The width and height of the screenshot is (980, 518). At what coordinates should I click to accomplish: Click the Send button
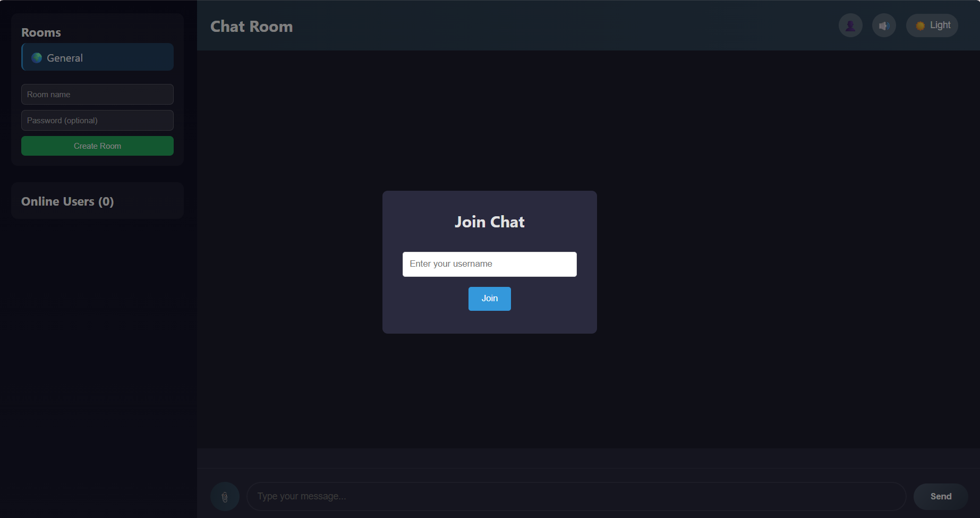click(x=940, y=496)
